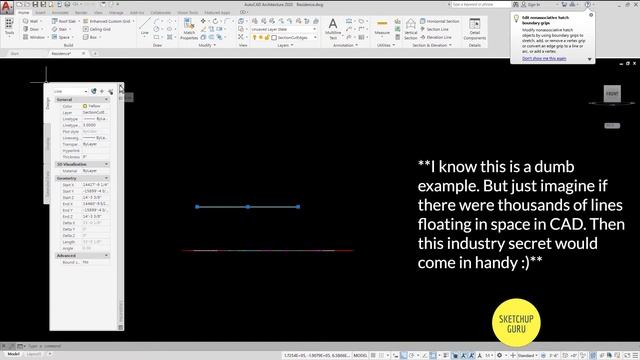Image resolution: width=640 pixels, height=360 pixels.
Task: Click Elevation Line tool
Action: 436,37
